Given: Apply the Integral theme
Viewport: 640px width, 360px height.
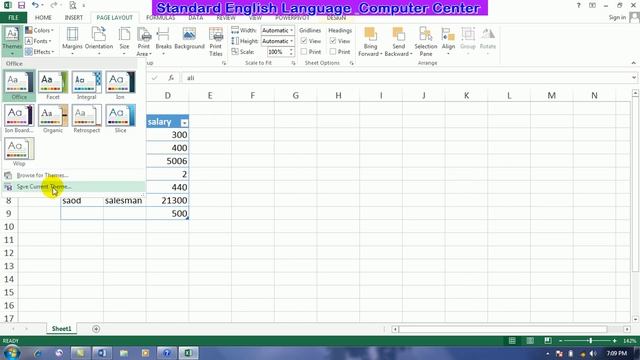Looking at the screenshot, I should (87, 85).
